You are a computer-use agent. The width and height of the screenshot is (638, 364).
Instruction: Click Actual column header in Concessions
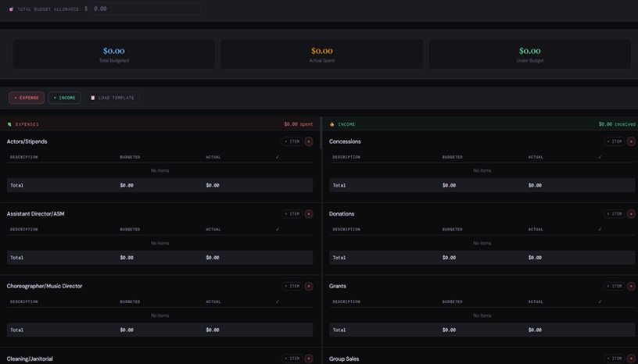[536, 157]
